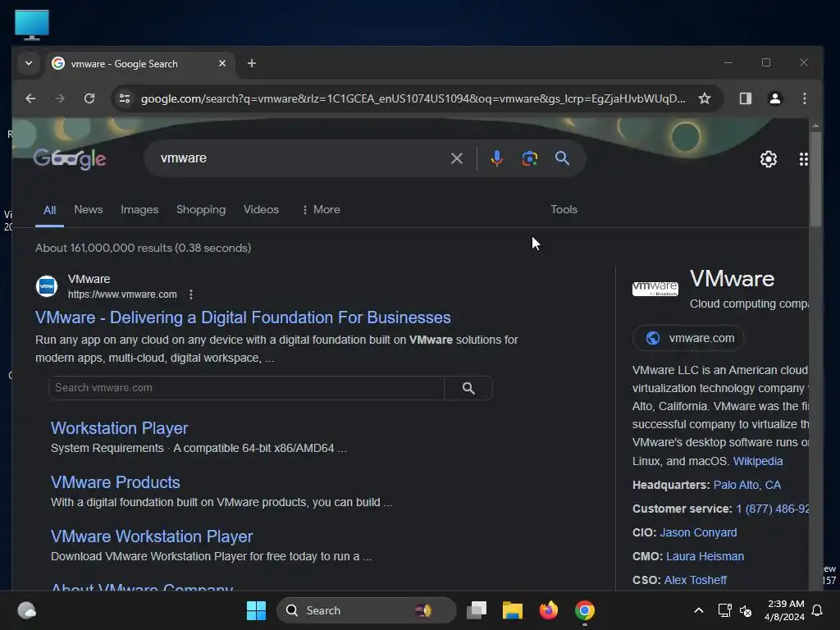Open Chrome three-dot menu
This screenshot has height=630, width=840.
pos(804,98)
